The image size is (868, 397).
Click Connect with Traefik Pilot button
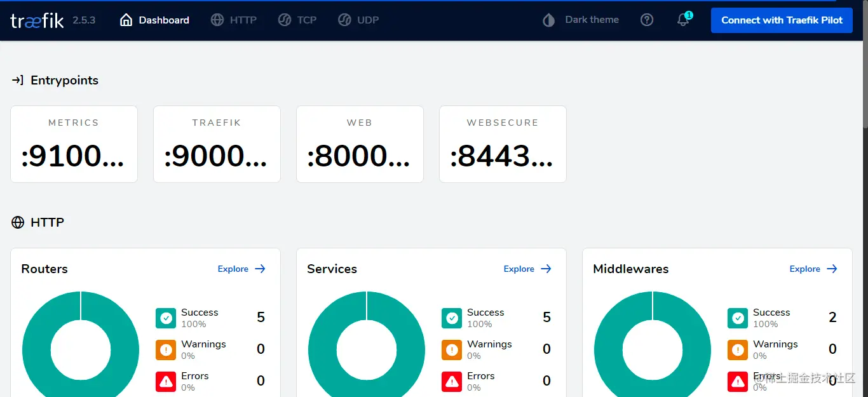[x=782, y=20]
